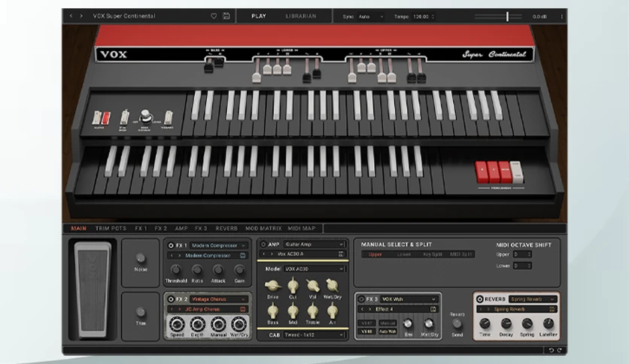Click the redo arrow at bottom right
629x364 pixels.
[559, 350]
